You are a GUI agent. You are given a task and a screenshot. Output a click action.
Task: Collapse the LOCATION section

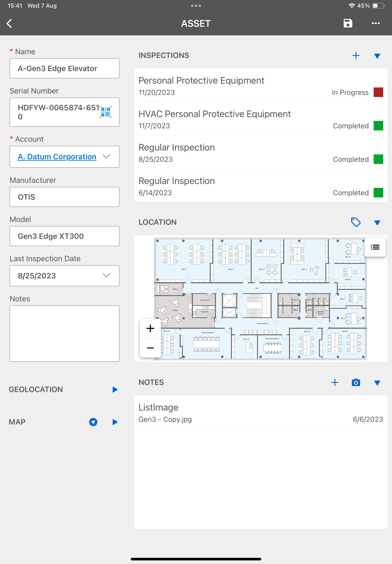377,223
